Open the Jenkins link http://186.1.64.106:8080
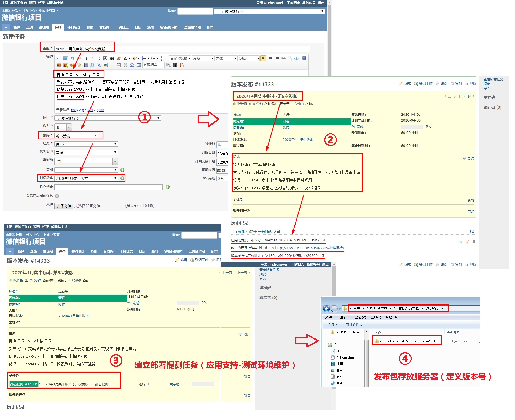Screen dimensions: 515x420 [x=310, y=248]
